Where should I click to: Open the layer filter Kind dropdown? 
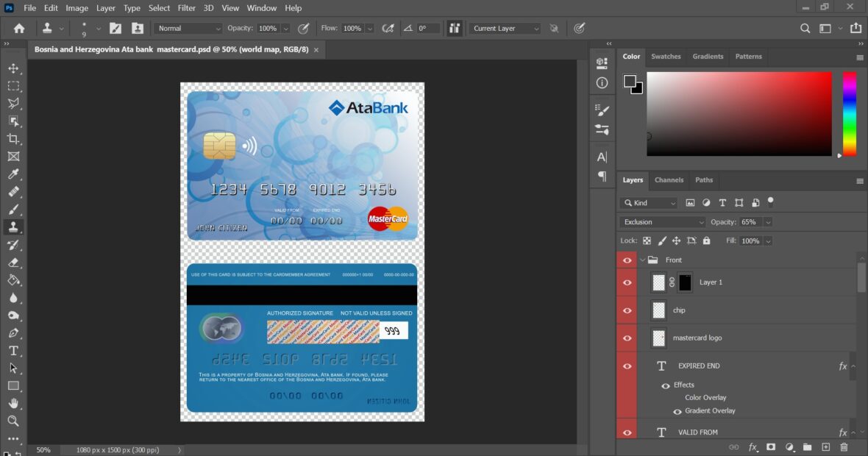tap(648, 203)
